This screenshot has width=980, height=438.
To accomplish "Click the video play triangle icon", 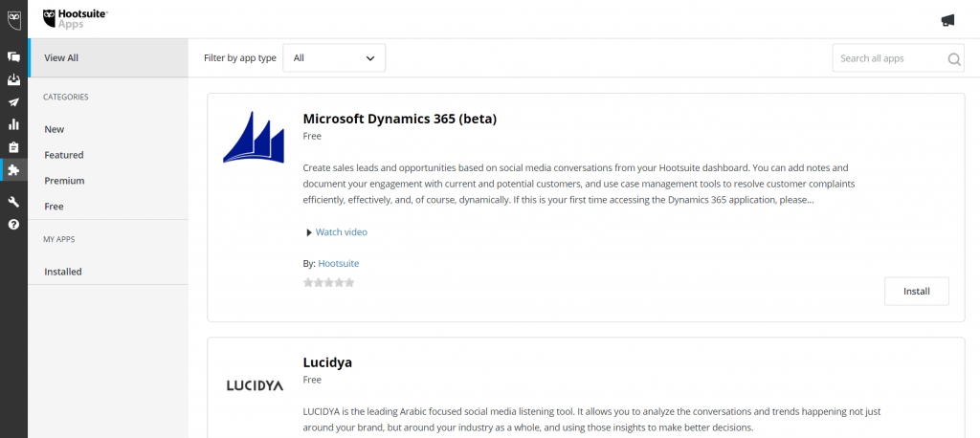I will pyautogui.click(x=309, y=232).
